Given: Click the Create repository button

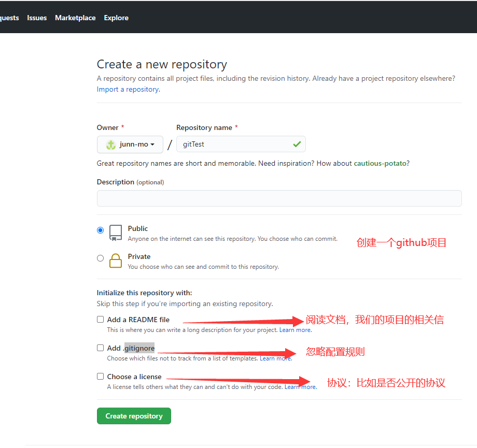Looking at the screenshot, I should coord(134,416).
